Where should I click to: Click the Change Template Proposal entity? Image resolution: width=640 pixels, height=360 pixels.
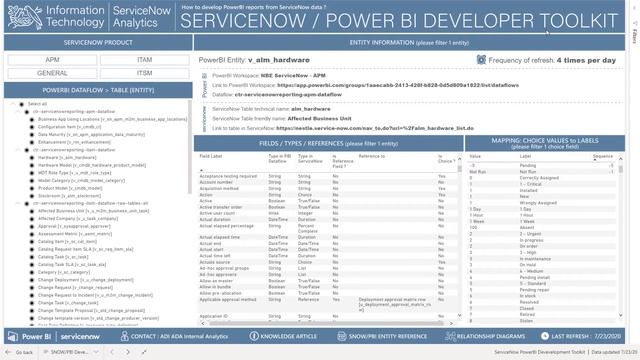[91, 311]
